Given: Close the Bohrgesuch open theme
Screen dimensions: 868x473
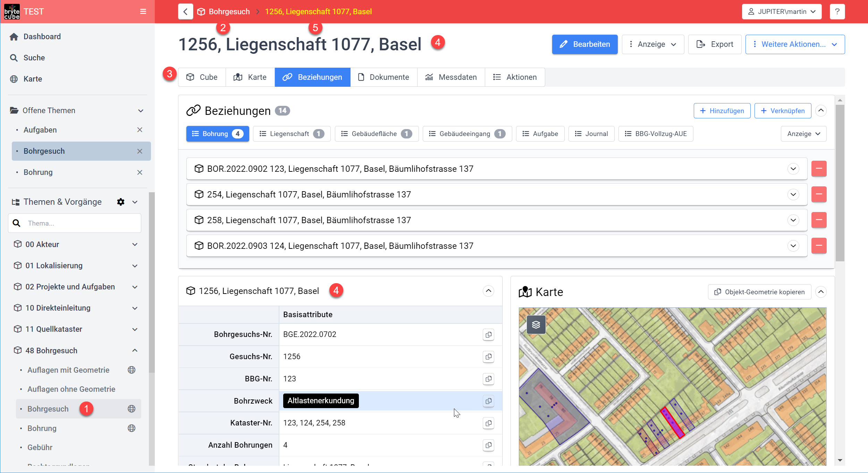Looking at the screenshot, I should [x=140, y=151].
